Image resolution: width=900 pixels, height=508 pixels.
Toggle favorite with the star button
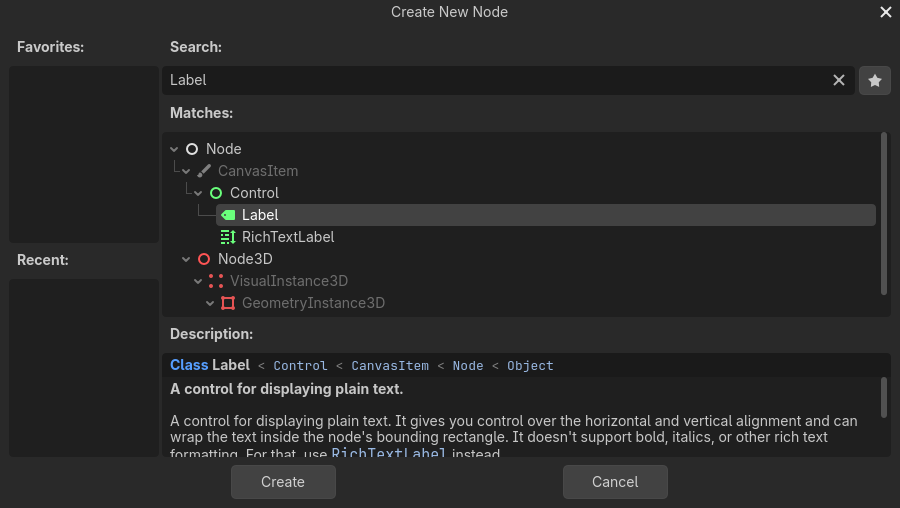click(875, 80)
